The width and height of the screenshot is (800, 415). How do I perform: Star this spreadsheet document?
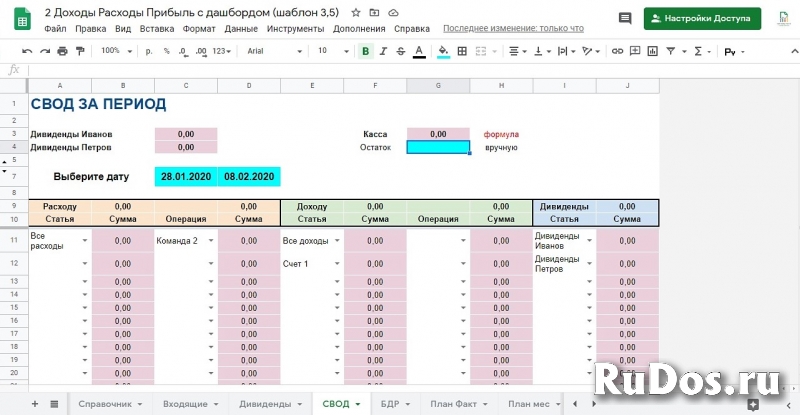[x=356, y=12]
